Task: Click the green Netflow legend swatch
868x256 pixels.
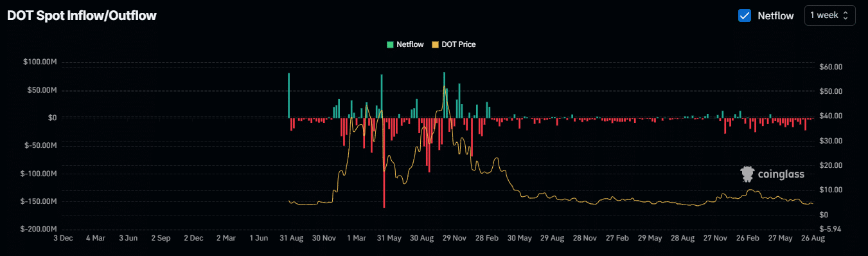Action: pyautogui.click(x=389, y=44)
